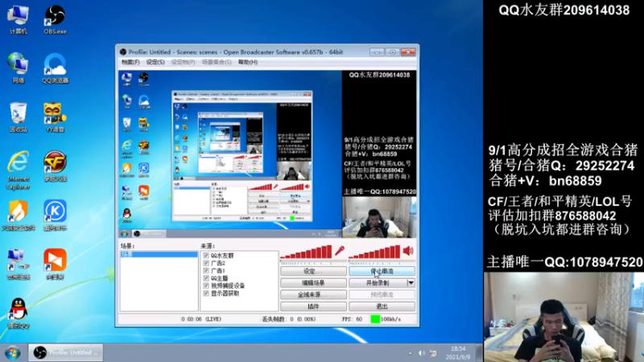Expand dropdown arrow next to 开始录制

click(411, 283)
